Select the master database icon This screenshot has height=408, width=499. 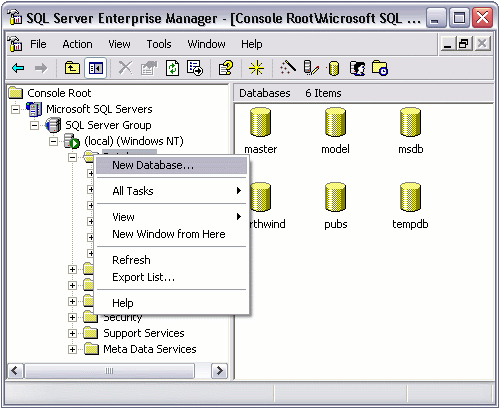[x=260, y=122]
